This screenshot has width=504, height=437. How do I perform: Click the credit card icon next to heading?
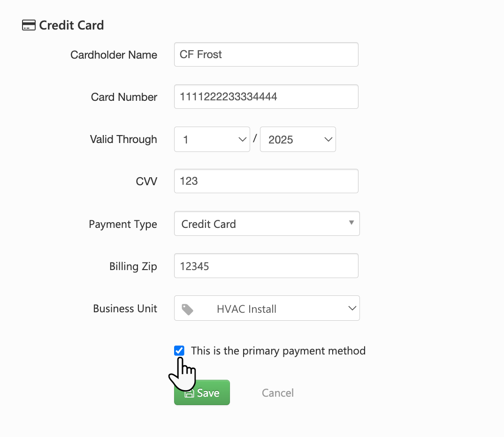click(x=29, y=25)
